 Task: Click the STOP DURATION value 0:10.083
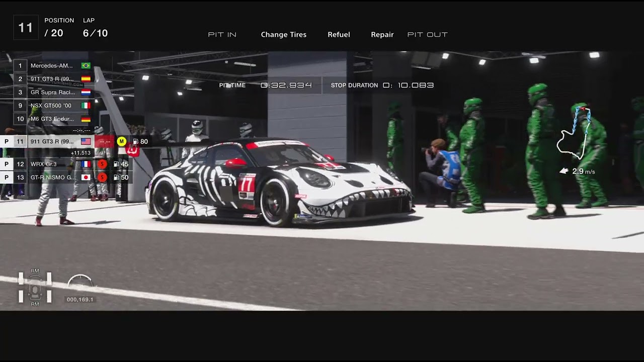coord(408,85)
